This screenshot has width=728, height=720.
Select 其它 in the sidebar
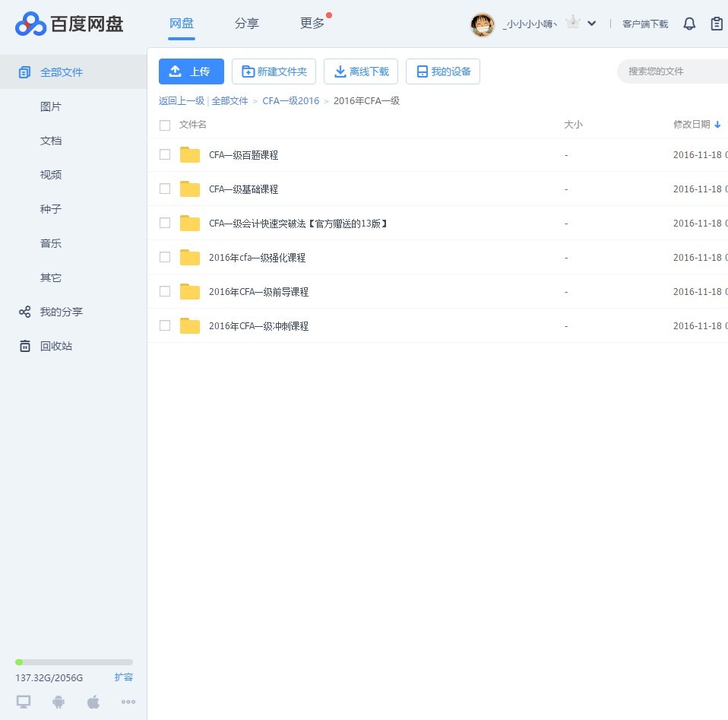coord(51,278)
